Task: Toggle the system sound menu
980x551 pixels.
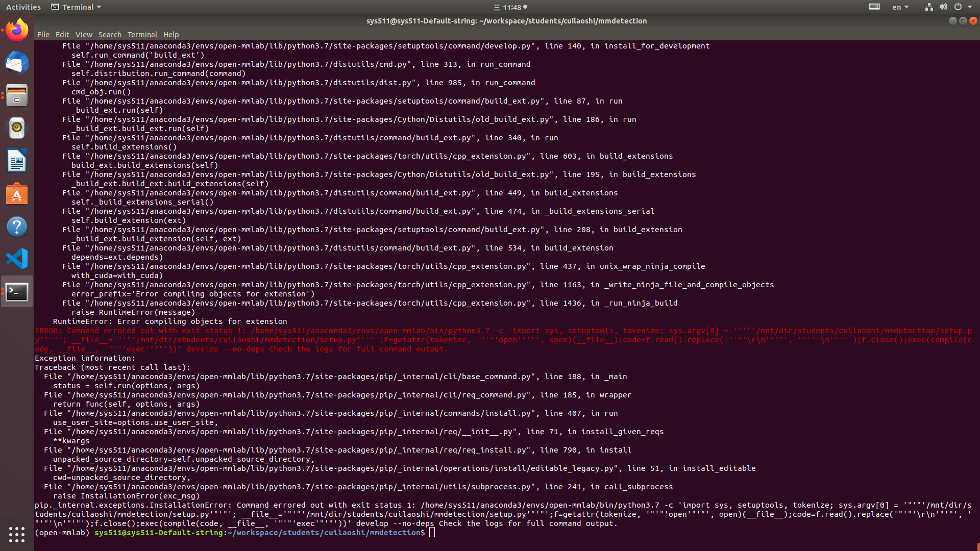Action: (x=943, y=7)
